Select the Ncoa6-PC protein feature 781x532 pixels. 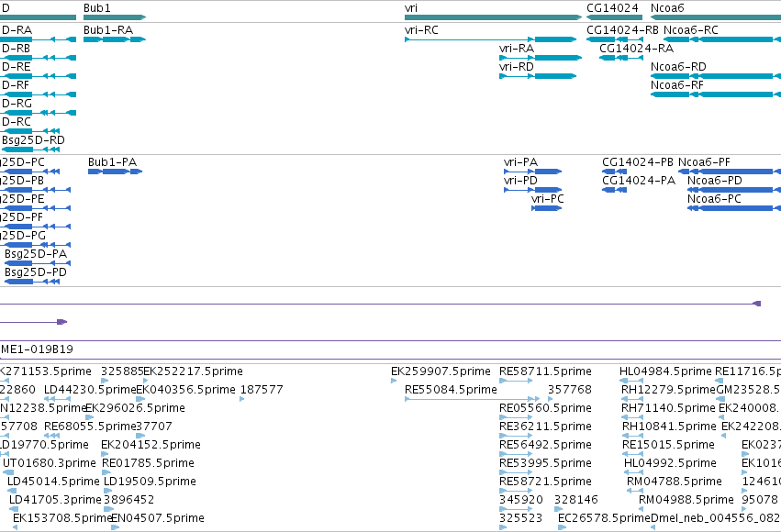click(x=734, y=208)
